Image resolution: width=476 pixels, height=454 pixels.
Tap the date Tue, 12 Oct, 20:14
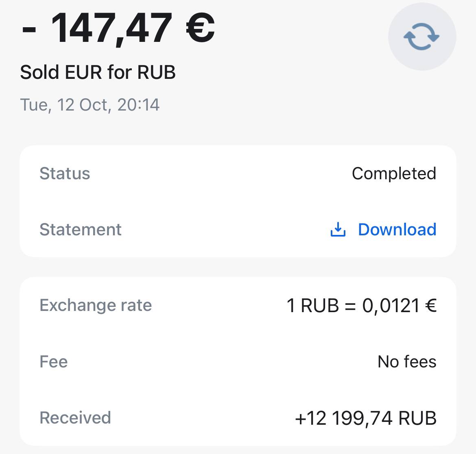(x=90, y=105)
